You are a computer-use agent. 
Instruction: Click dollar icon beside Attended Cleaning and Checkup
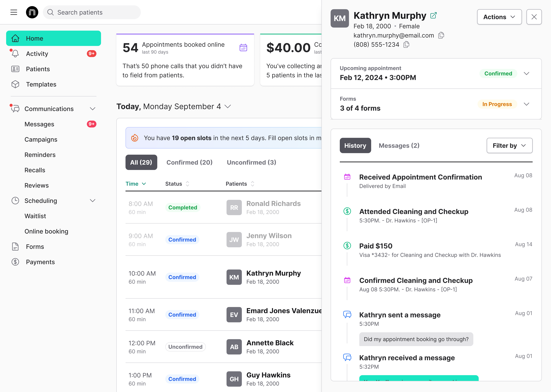point(347,211)
